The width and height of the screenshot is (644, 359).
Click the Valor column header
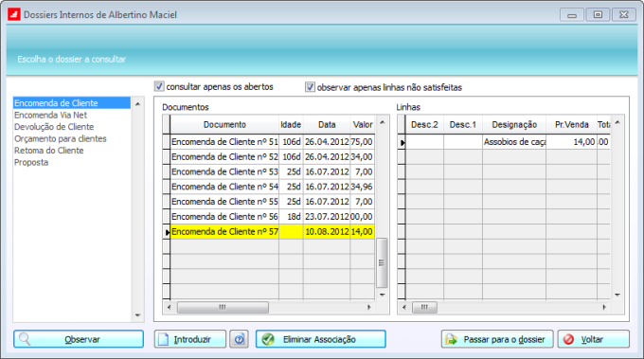(362, 124)
